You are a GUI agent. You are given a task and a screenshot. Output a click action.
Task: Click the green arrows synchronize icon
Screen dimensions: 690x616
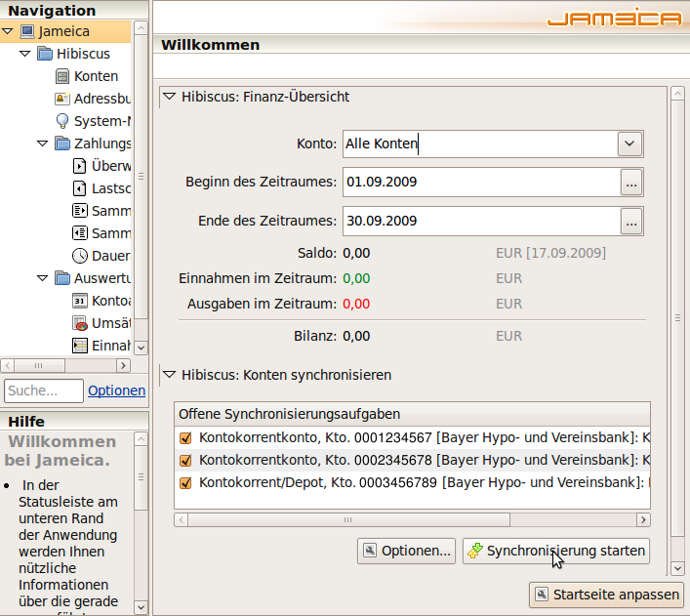coord(475,551)
